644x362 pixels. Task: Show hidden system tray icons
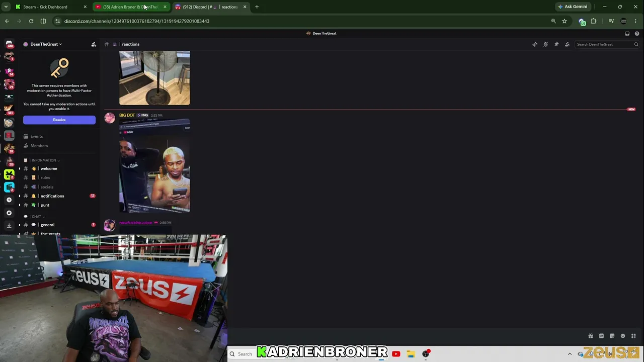coord(570,354)
